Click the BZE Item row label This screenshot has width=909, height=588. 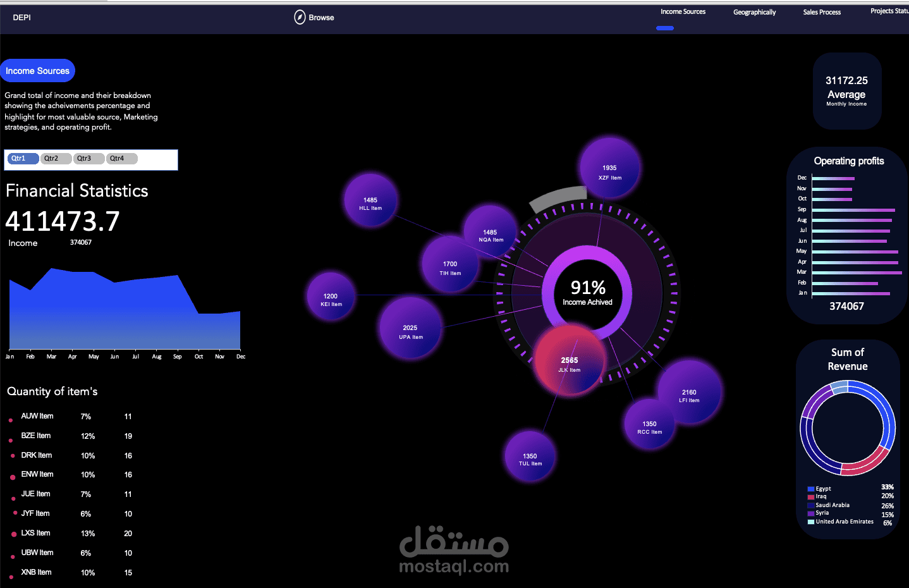click(x=36, y=436)
